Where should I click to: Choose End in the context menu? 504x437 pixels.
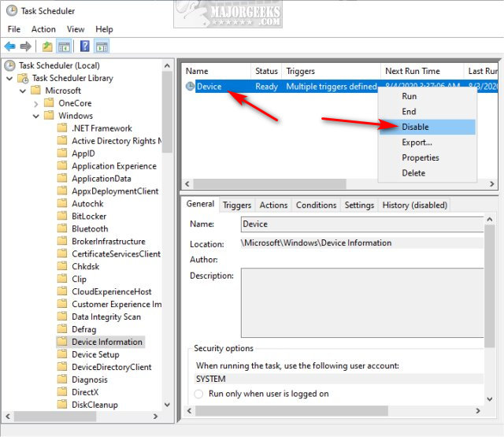point(427,112)
